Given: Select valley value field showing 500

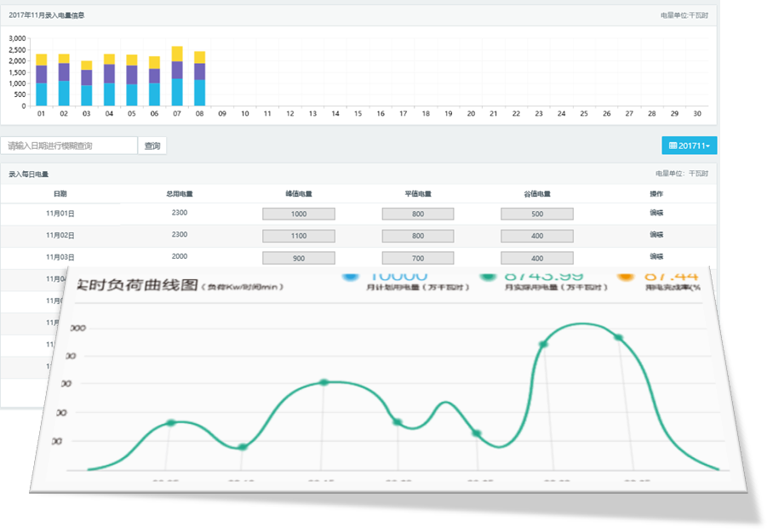Looking at the screenshot, I should pos(536,215).
